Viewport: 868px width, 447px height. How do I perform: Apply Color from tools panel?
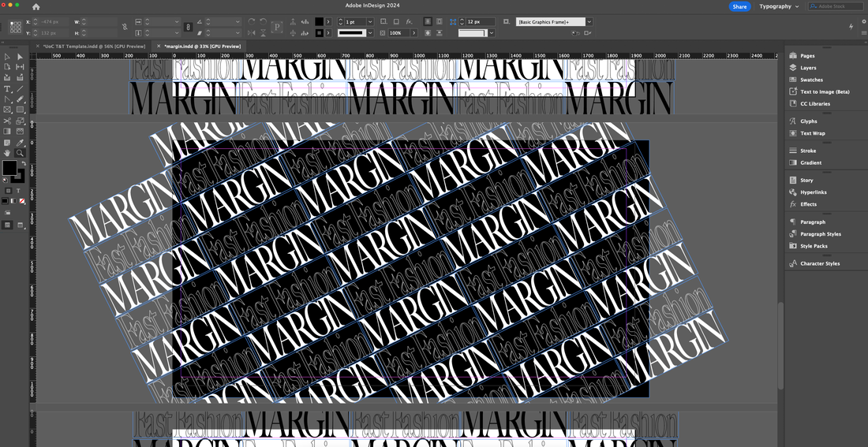(5, 200)
